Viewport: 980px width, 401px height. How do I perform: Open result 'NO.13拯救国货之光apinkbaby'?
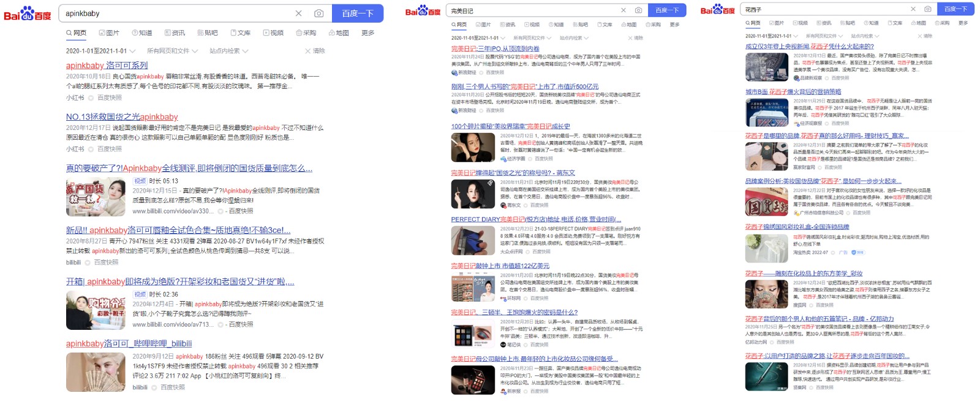pyautogui.click(x=122, y=116)
